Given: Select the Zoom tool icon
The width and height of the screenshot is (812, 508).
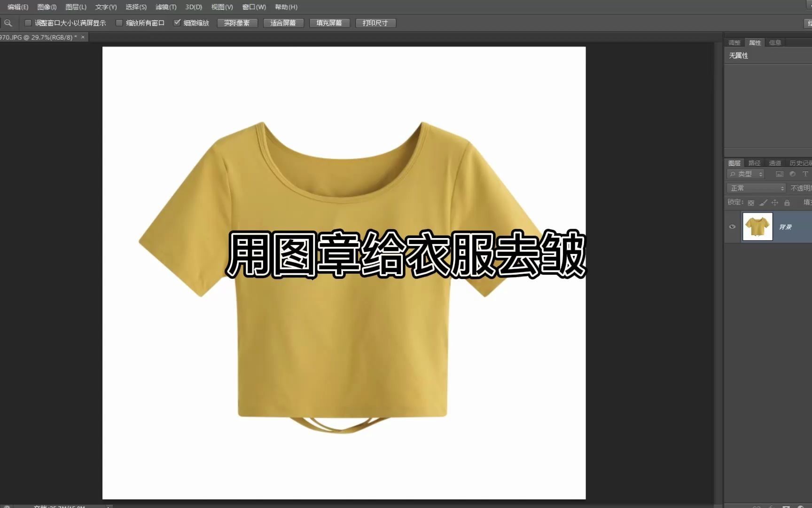Looking at the screenshot, I should click(8, 23).
